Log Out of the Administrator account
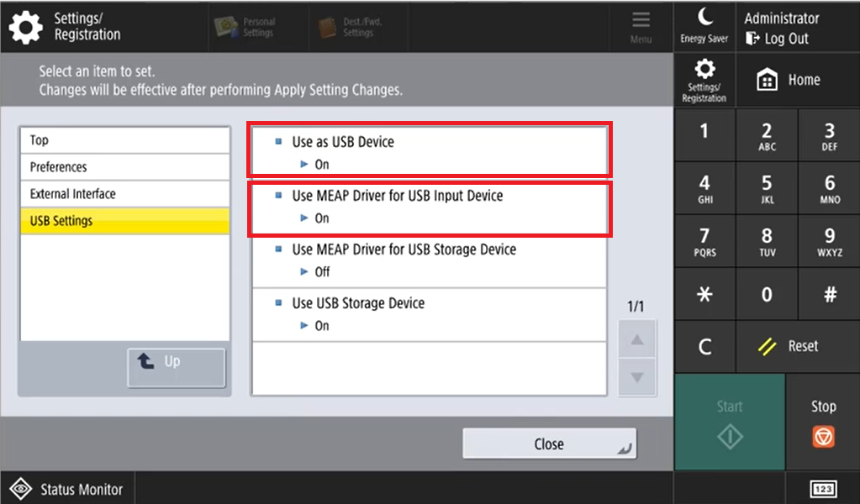 [x=778, y=39]
